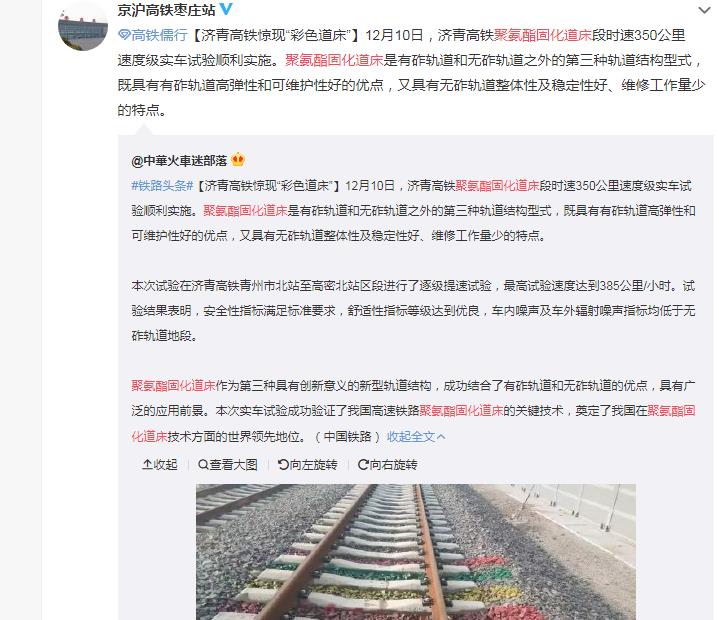The height and width of the screenshot is (620, 719).
Task: Collapse full text with 收起全文
Action: (x=411, y=436)
